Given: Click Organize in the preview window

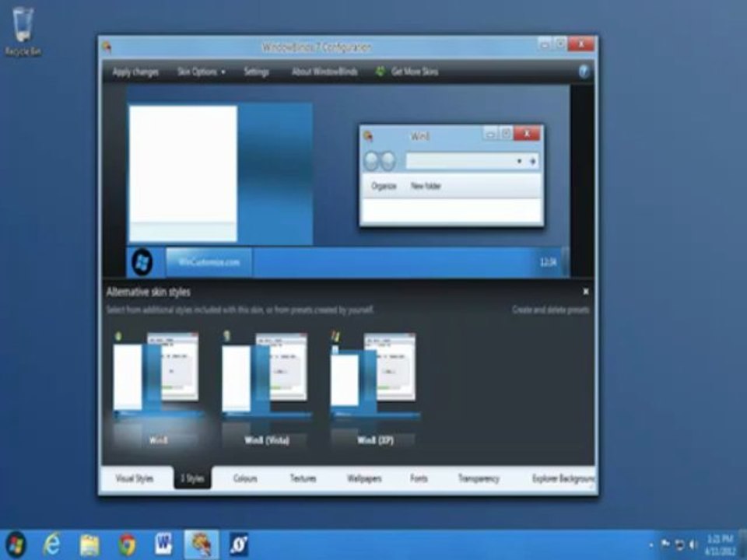Looking at the screenshot, I should (384, 186).
